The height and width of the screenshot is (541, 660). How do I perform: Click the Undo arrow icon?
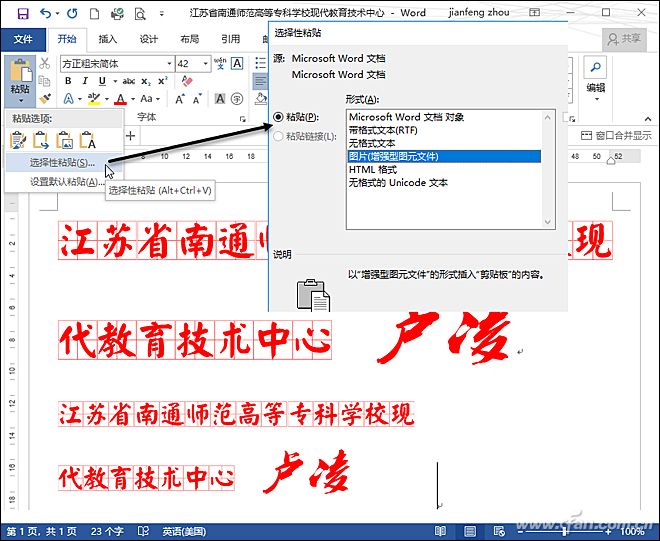(x=45, y=13)
